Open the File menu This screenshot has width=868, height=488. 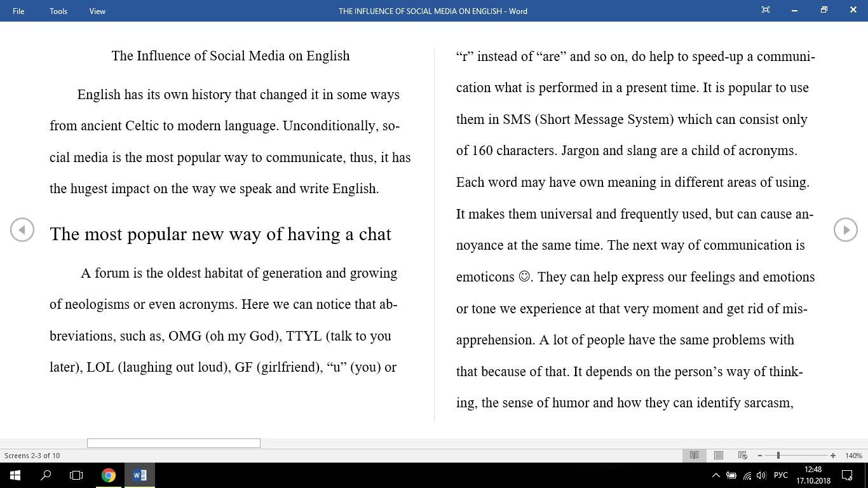(18, 11)
